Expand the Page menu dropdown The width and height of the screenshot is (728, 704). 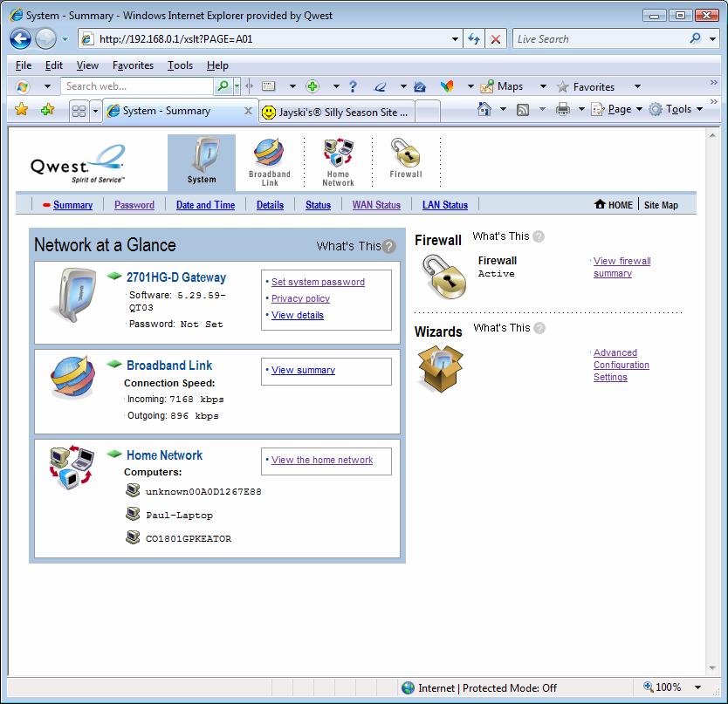[x=639, y=109]
